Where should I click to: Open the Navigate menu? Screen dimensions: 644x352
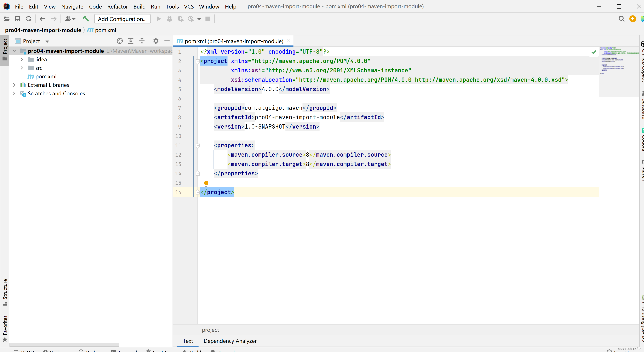pos(72,6)
